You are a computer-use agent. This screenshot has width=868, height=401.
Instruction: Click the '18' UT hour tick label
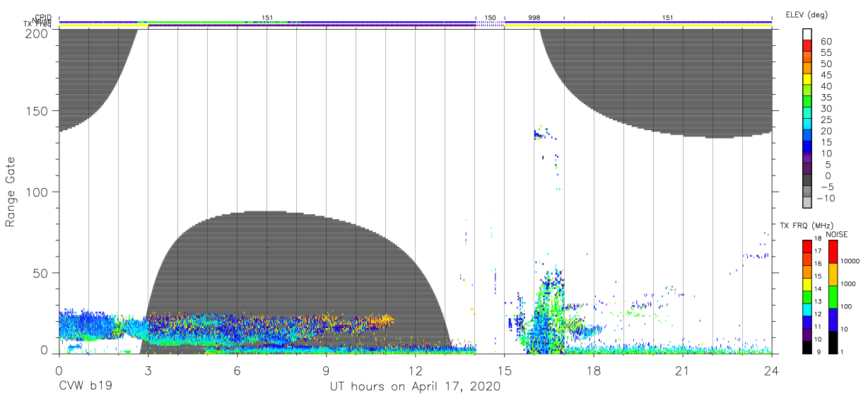tap(593, 370)
